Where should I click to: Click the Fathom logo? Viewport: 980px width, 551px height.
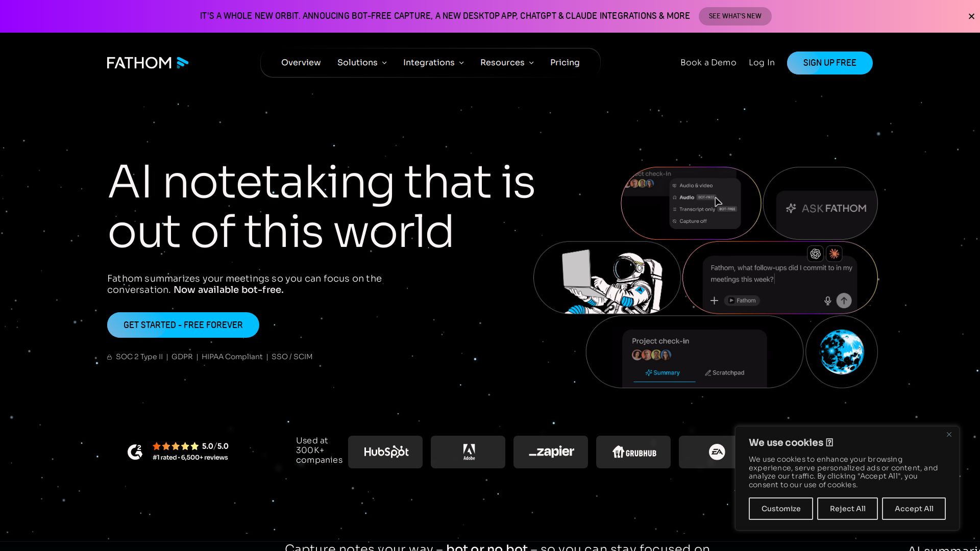[x=148, y=63]
